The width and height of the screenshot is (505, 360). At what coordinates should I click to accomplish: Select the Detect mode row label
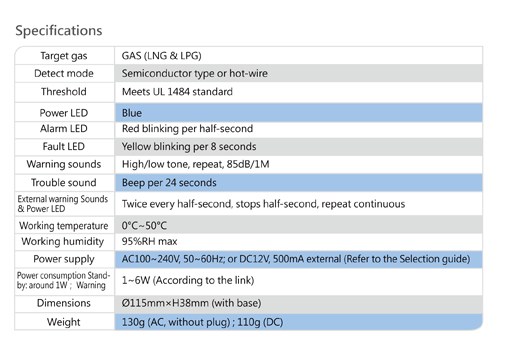pyautogui.click(x=64, y=73)
